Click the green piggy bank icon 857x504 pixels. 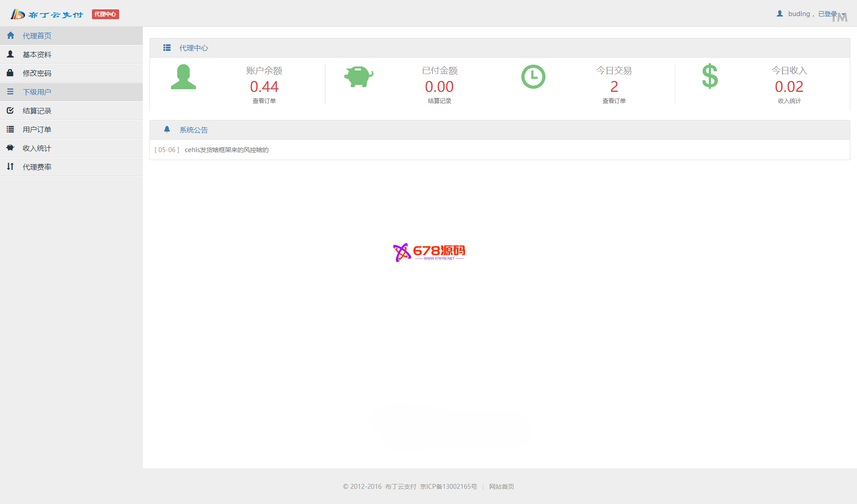[358, 77]
